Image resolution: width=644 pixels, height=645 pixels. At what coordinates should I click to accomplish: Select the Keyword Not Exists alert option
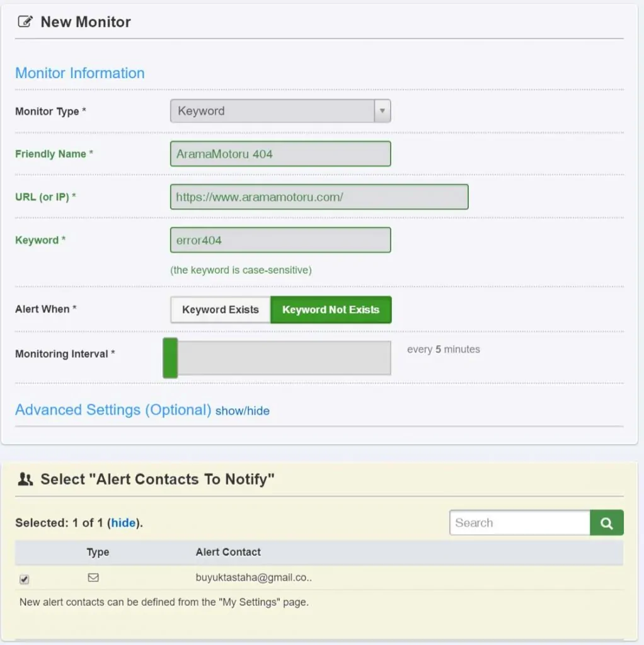331,310
